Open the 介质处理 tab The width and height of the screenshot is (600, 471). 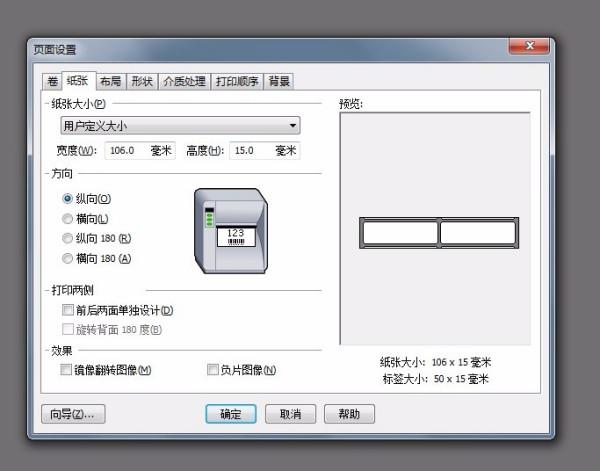(x=184, y=81)
